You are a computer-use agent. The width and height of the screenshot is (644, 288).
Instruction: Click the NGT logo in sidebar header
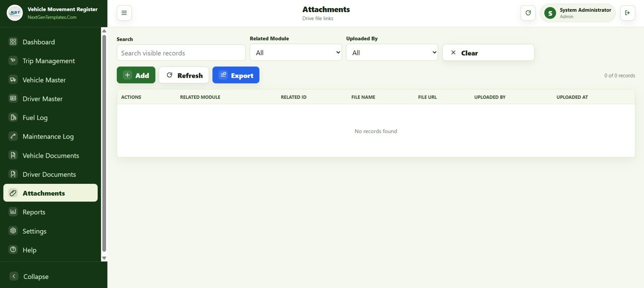click(x=15, y=13)
